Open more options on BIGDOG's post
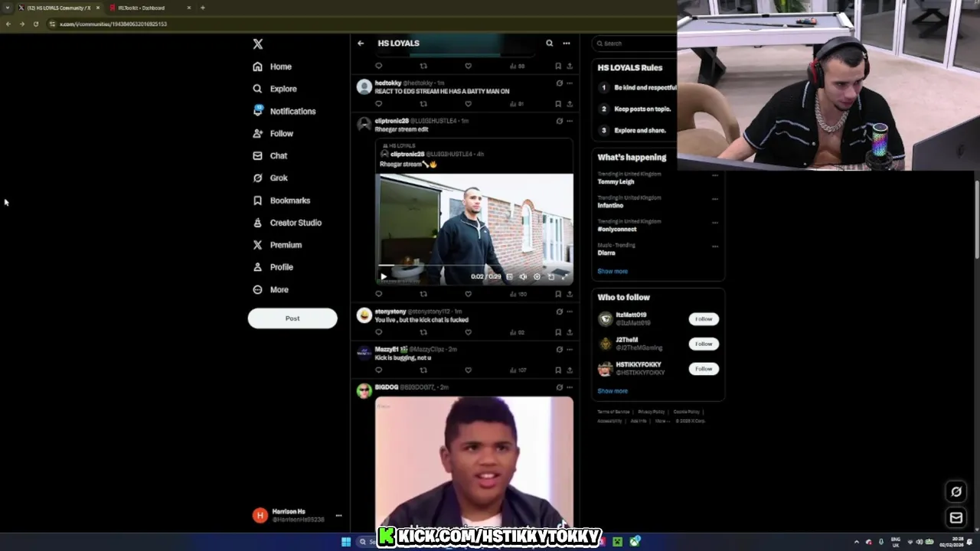The image size is (980, 551). 569,387
